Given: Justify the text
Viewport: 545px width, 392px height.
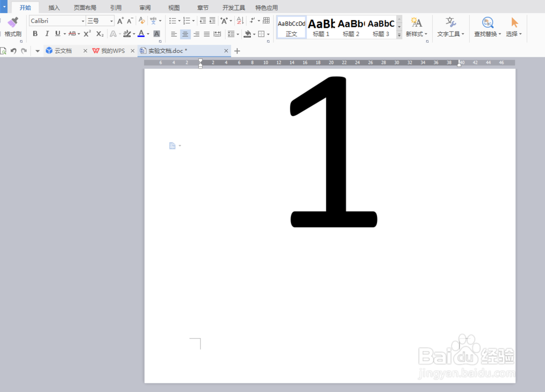Looking at the screenshot, I should point(207,34).
